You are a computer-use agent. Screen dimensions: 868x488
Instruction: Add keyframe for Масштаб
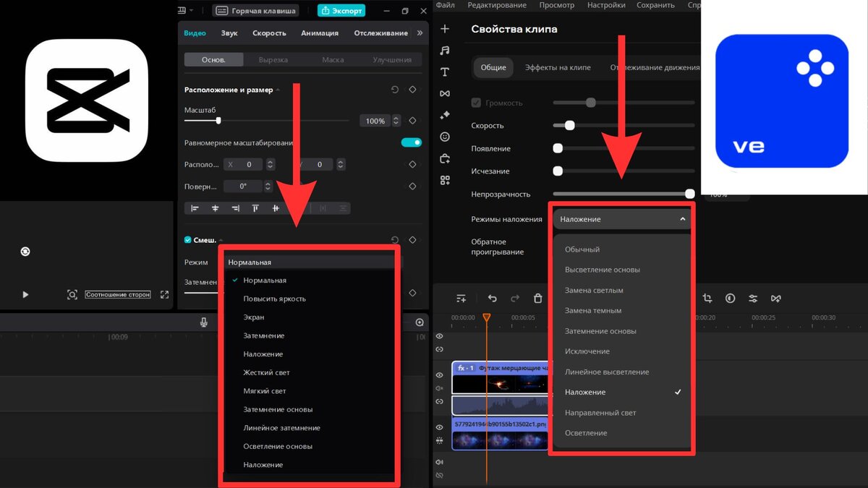click(412, 121)
